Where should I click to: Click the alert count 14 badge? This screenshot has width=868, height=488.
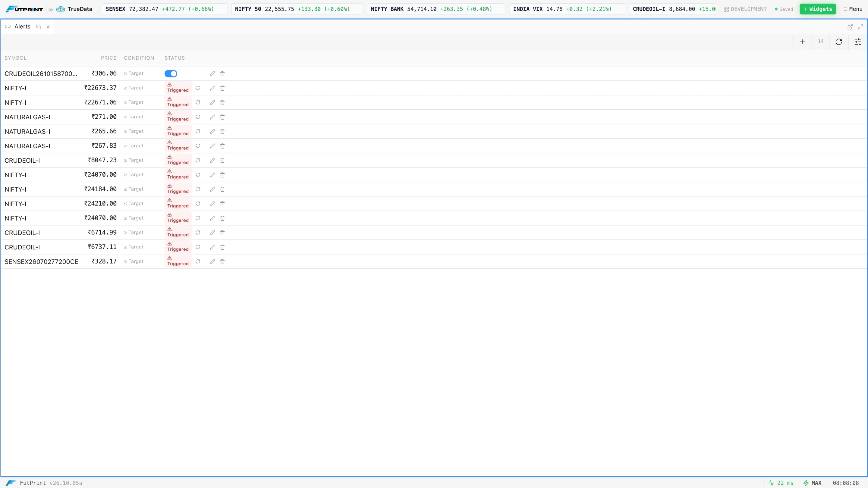(820, 42)
